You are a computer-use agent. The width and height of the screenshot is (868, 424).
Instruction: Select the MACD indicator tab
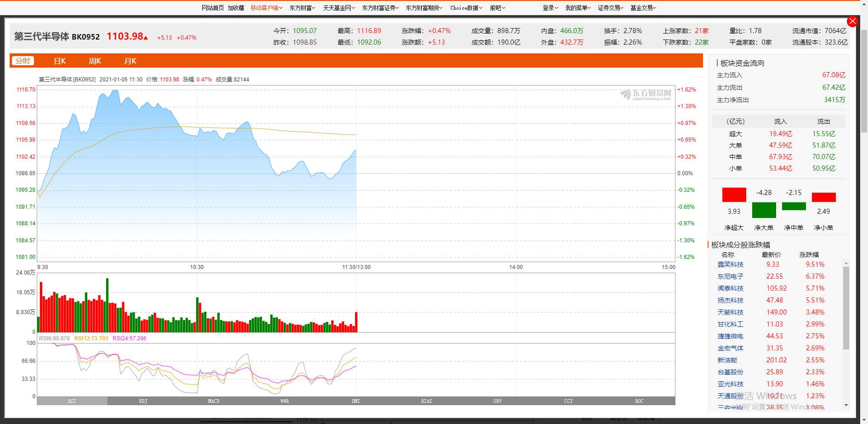[x=214, y=401]
